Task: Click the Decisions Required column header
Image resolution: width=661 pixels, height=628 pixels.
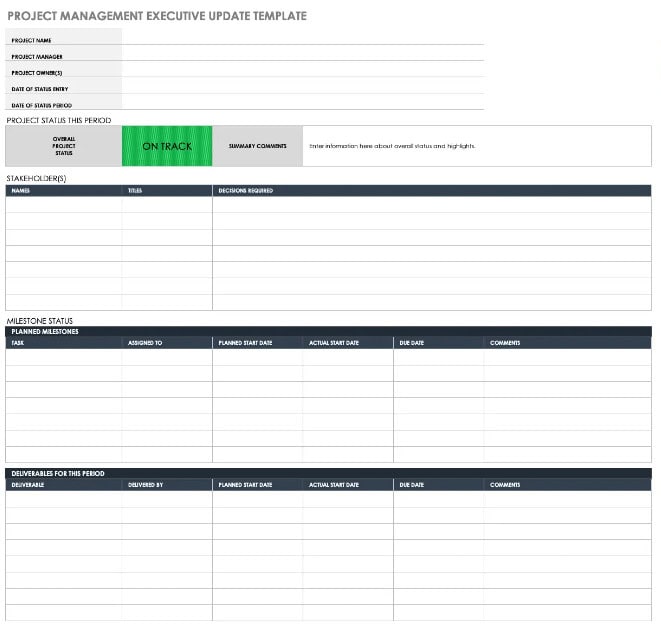Action: (x=432, y=191)
